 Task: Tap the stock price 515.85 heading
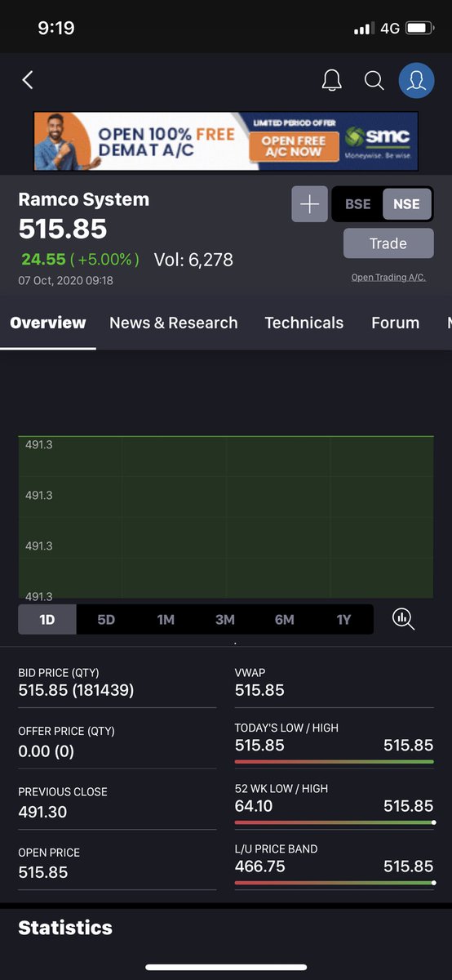(63, 228)
